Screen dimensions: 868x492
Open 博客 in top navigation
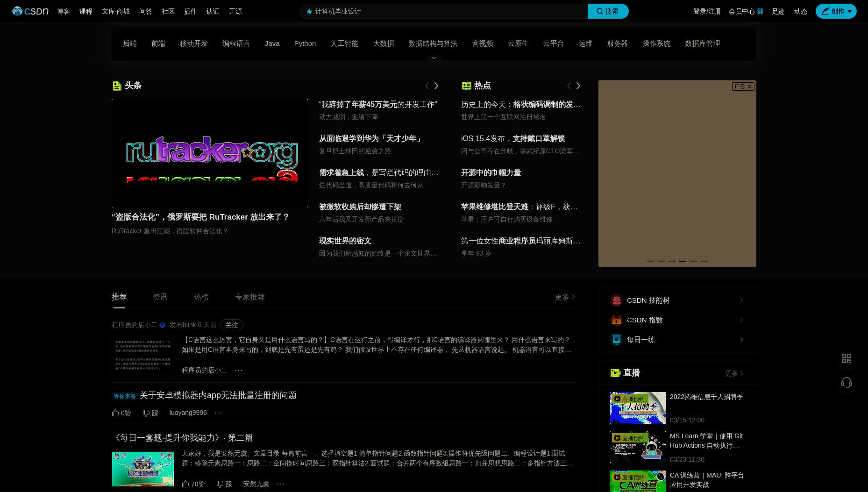64,11
